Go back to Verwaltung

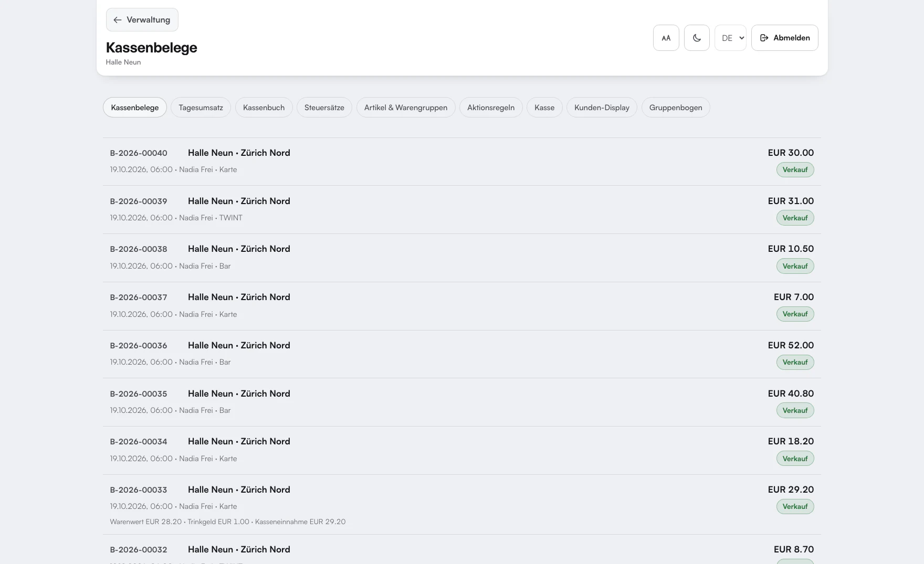[142, 20]
